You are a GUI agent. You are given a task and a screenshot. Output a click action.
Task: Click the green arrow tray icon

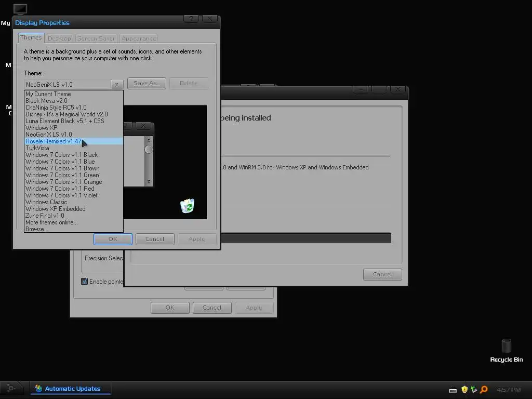(474, 390)
